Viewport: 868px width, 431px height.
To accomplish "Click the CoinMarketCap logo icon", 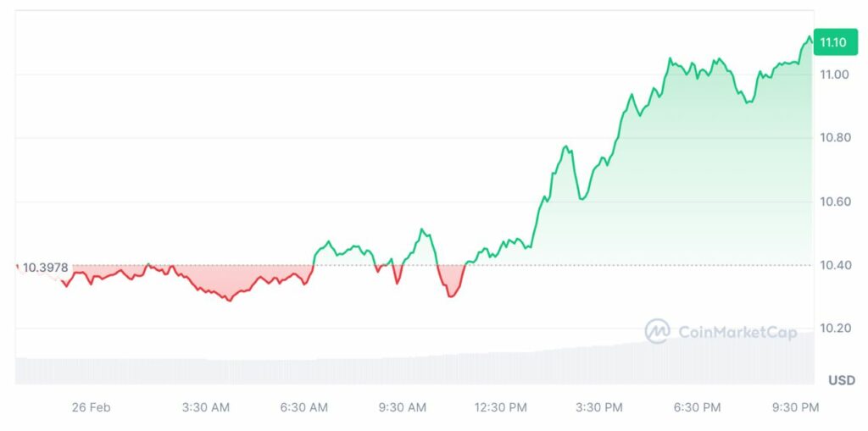I will tap(657, 331).
